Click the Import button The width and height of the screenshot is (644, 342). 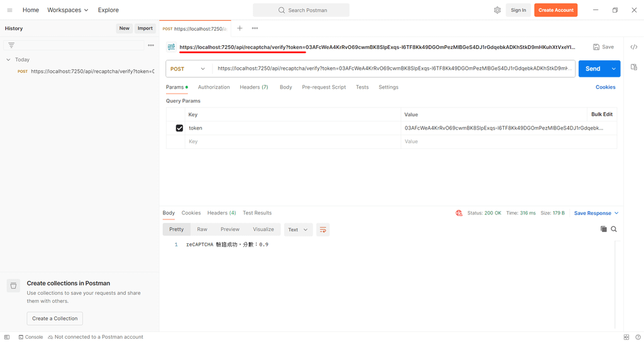[x=145, y=28]
